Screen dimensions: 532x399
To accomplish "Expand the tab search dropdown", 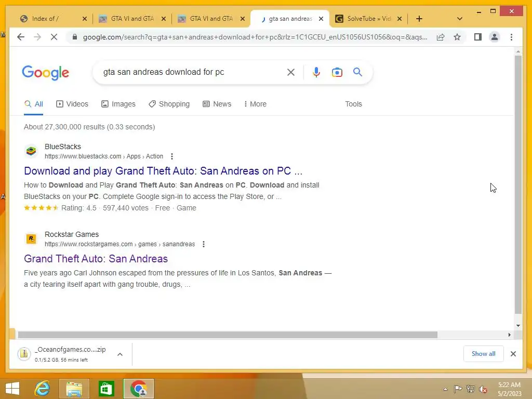I will pyautogui.click(x=459, y=19).
